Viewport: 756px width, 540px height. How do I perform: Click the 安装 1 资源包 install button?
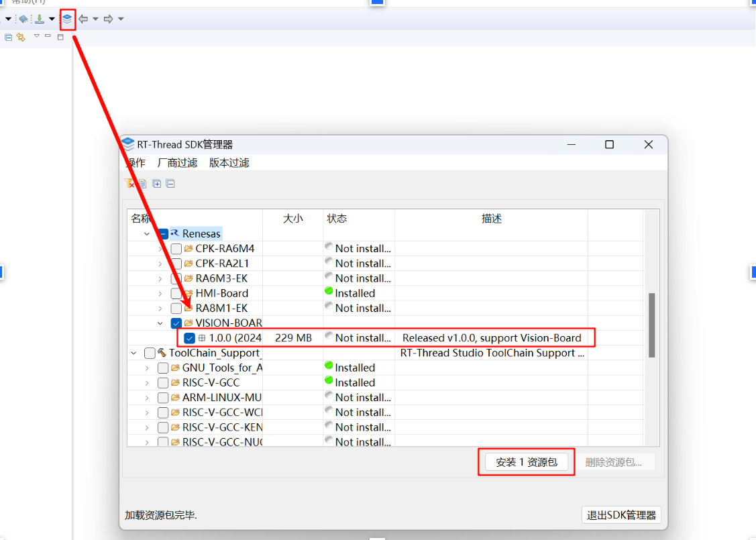[527, 462]
